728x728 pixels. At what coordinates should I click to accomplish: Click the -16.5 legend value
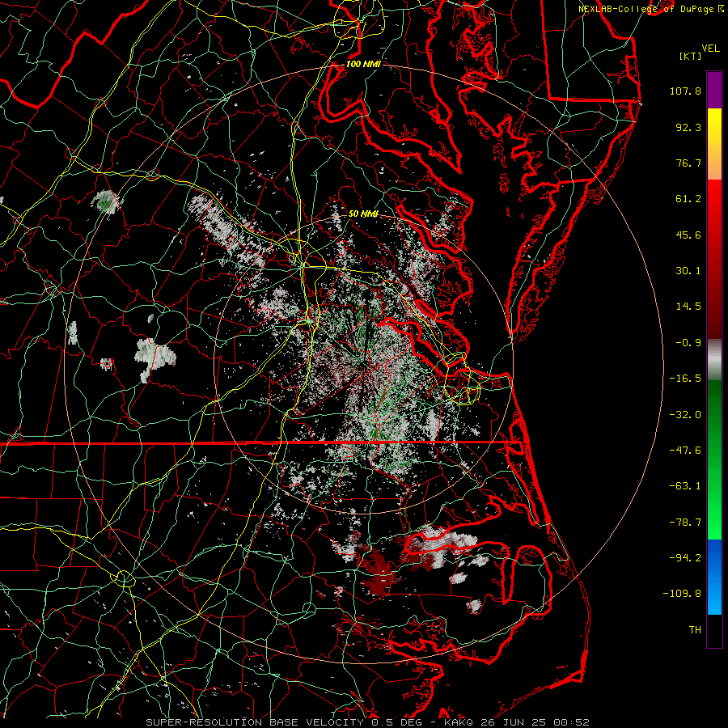(x=685, y=379)
